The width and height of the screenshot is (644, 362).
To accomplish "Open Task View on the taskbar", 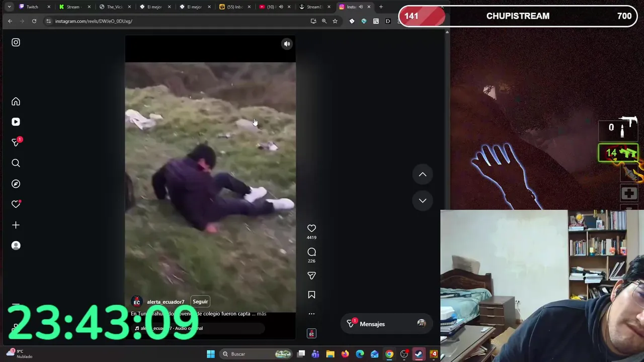I will (301, 354).
